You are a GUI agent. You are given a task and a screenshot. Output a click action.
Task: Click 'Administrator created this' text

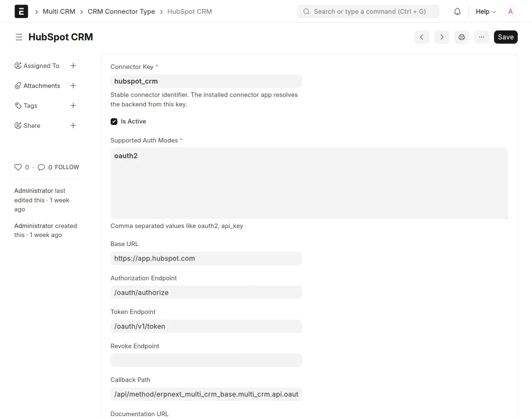pos(46,230)
